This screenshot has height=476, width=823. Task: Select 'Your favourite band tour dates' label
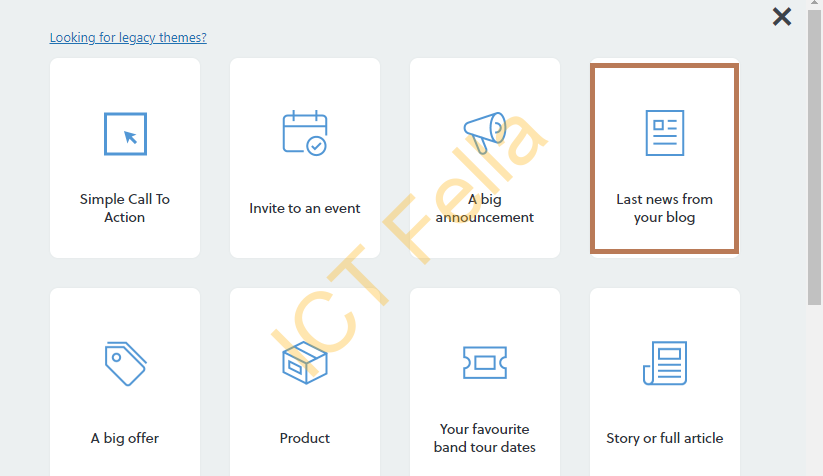click(484, 438)
